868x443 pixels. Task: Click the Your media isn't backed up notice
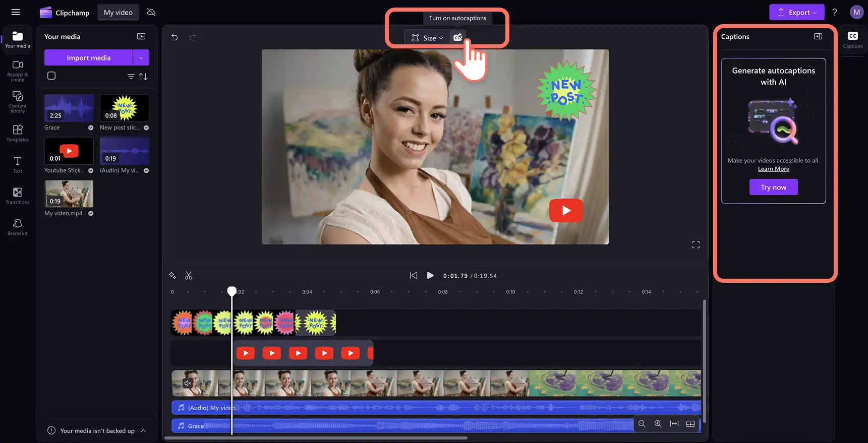(x=97, y=431)
